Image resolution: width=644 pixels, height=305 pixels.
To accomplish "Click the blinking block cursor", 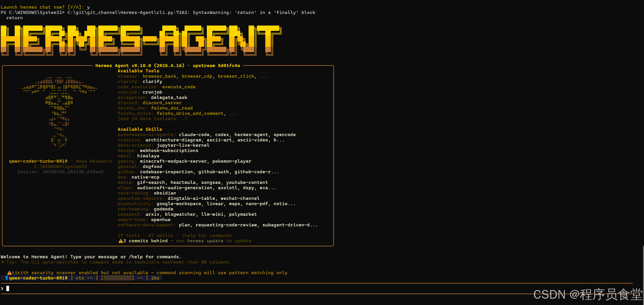I will tap(8, 289).
